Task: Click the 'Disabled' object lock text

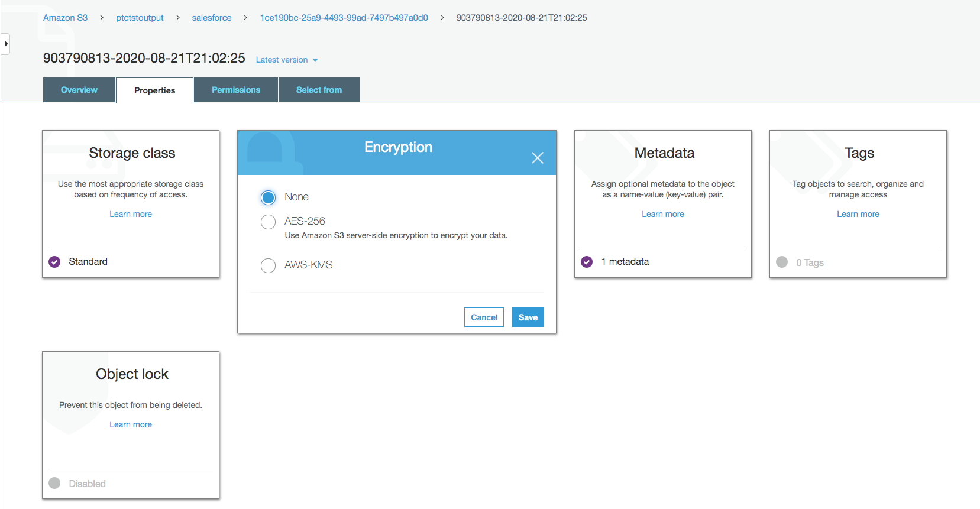Action: (87, 484)
